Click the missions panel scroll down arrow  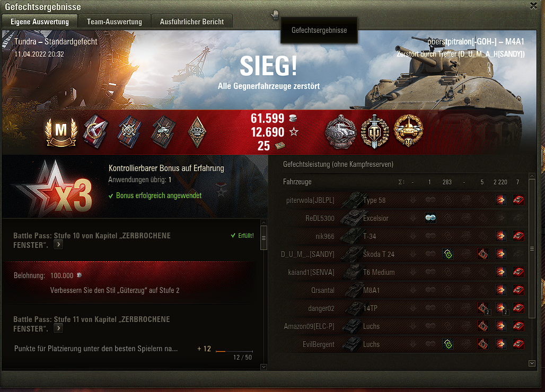pos(263,367)
